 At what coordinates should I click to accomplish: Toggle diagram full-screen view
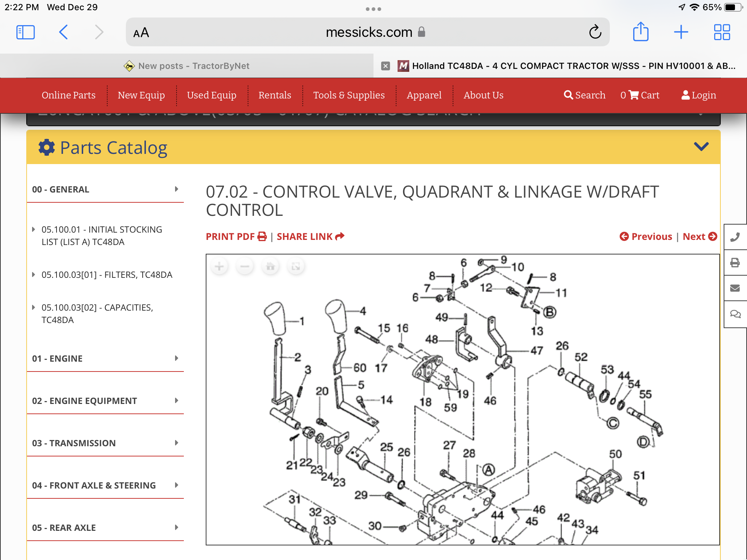coord(296,267)
